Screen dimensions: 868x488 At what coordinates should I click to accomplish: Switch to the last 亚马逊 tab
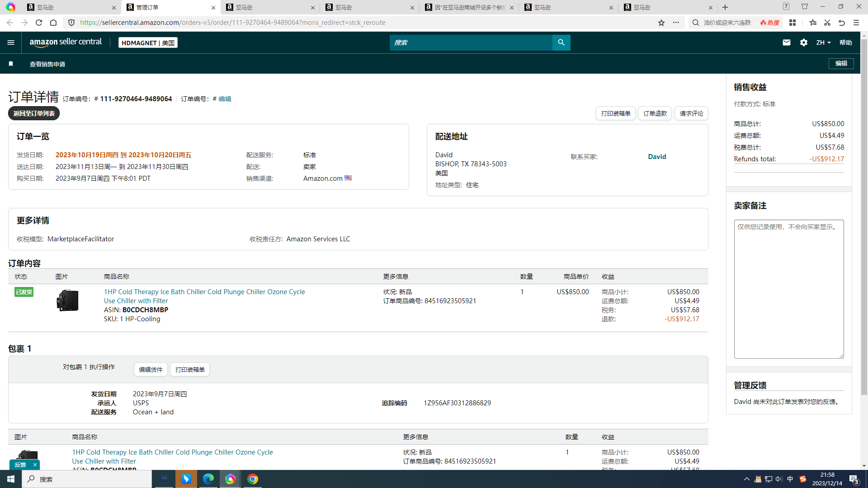pos(668,7)
